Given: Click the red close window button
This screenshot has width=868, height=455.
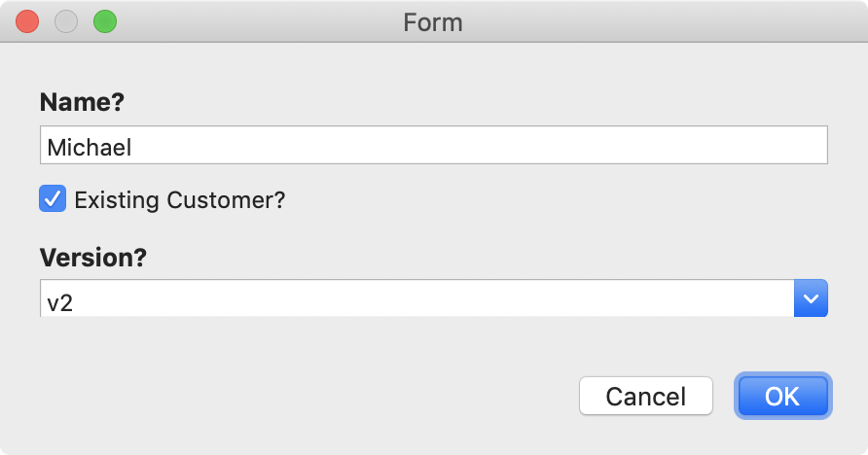Looking at the screenshot, I should 27,22.
